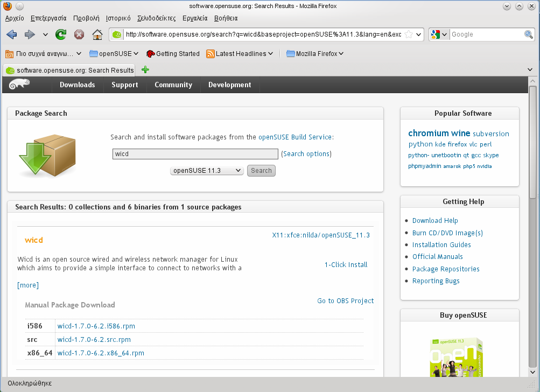This screenshot has width=540, height=392.
Task: Click the Forward navigation arrow
Action: pyautogui.click(x=30, y=34)
